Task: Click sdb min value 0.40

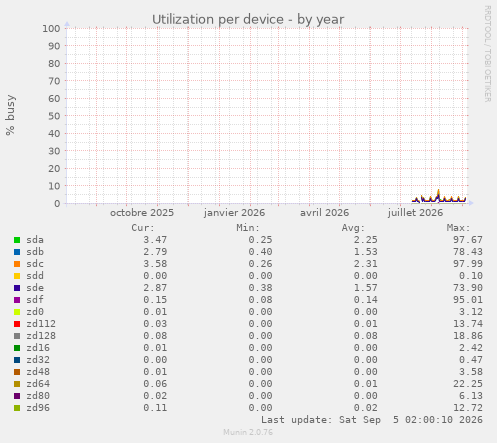Action: coord(260,252)
